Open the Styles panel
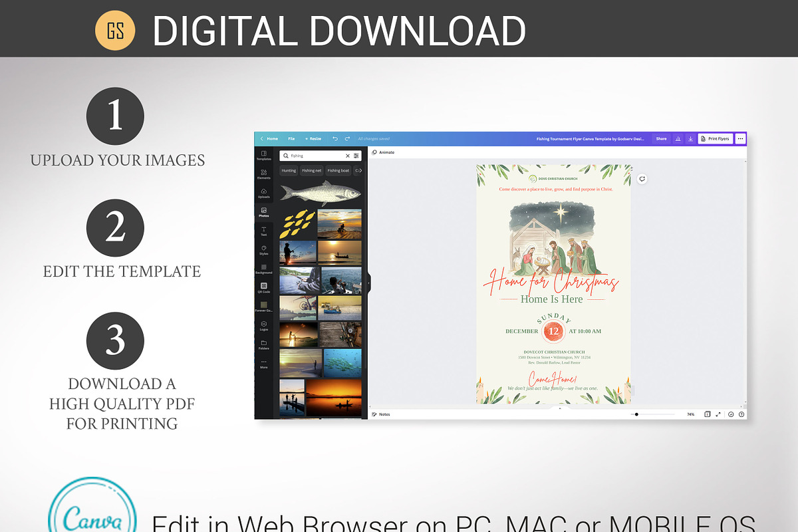The image size is (798, 532). pyautogui.click(x=264, y=250)
